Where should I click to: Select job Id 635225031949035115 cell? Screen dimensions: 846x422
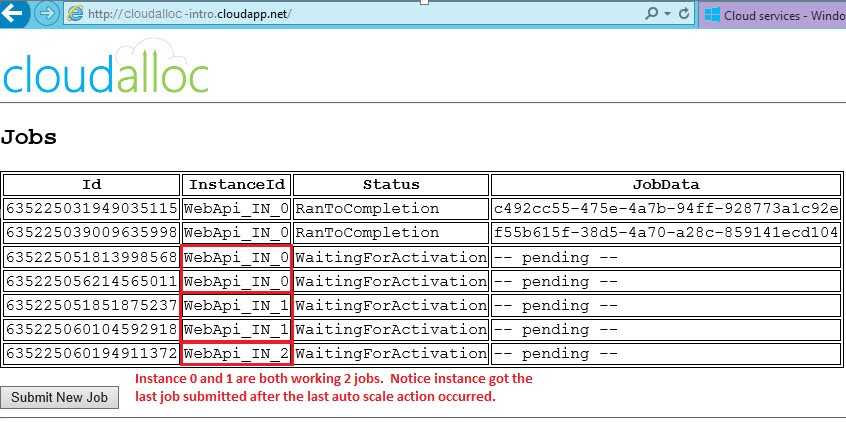91,209
